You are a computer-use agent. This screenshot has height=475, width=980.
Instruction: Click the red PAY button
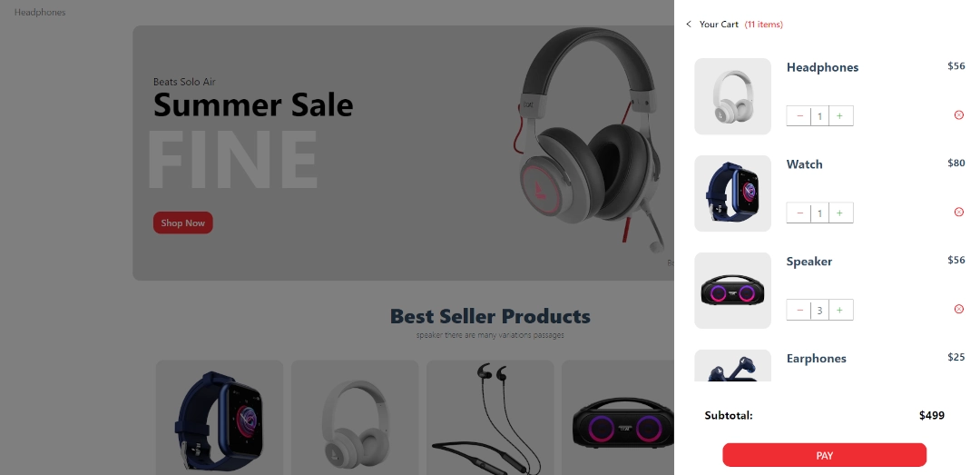(x=824, y=455)
